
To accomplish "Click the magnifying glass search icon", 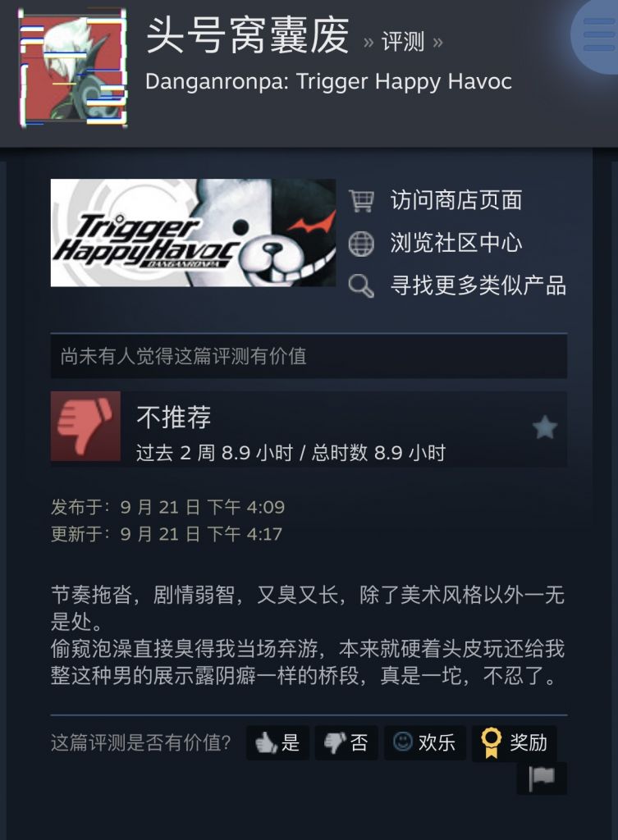I will pyautogui.click(x=361, y=285).
